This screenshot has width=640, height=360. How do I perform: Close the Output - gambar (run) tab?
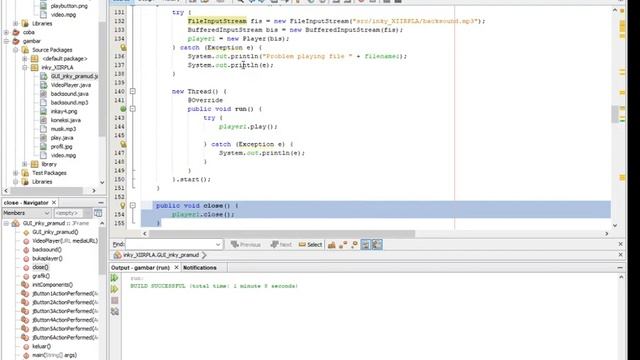click(176, 267)
